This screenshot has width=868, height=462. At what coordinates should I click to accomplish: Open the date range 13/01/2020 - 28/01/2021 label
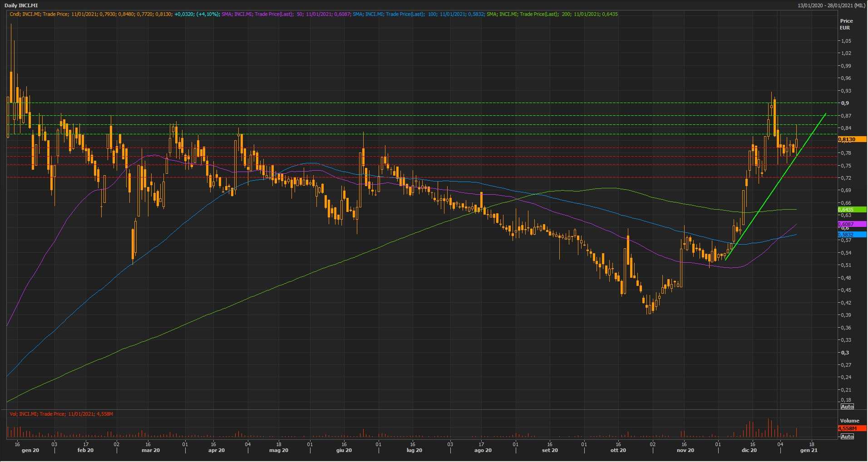point(831,5)
